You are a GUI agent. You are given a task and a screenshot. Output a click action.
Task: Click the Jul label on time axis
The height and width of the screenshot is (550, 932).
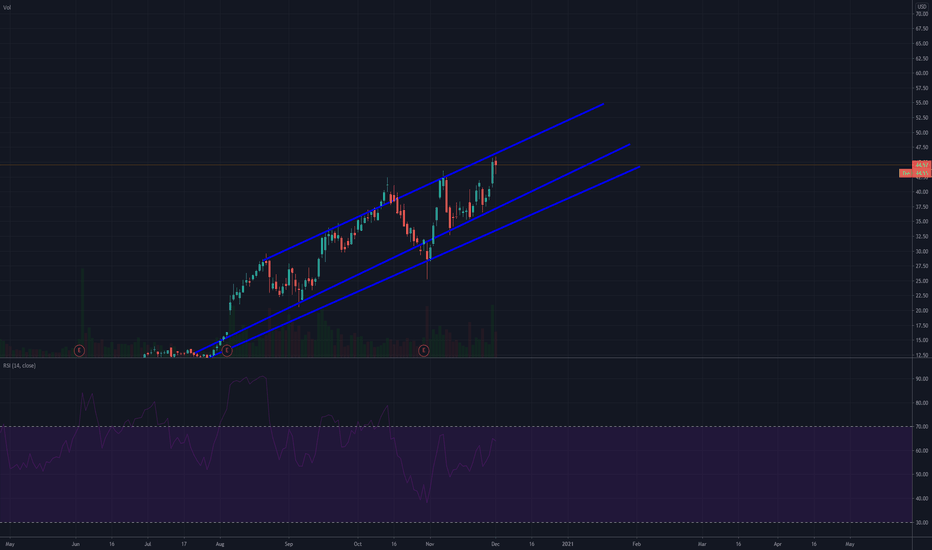147,544
